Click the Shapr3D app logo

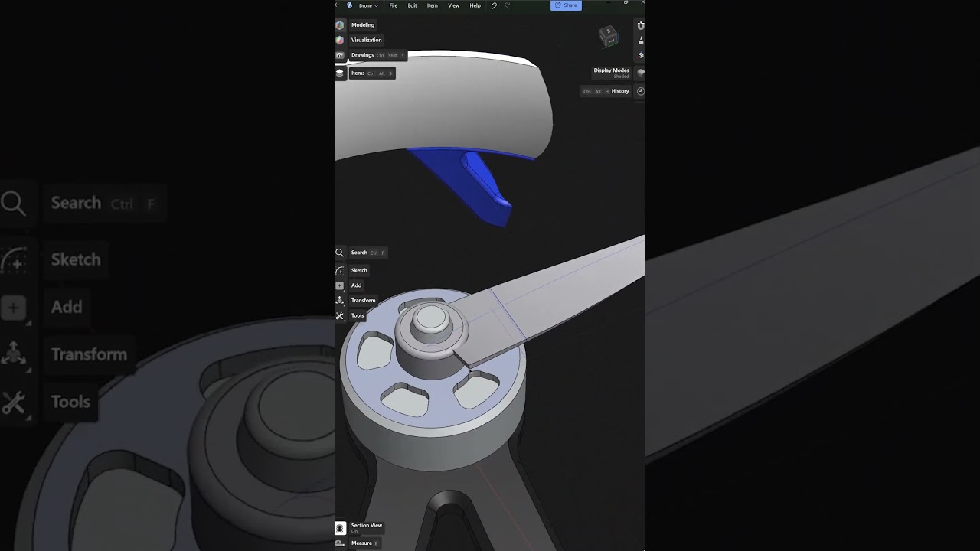350,5
